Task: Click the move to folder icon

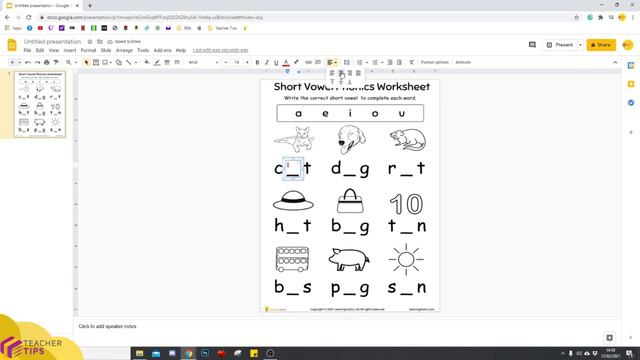Action: point(100,42)
